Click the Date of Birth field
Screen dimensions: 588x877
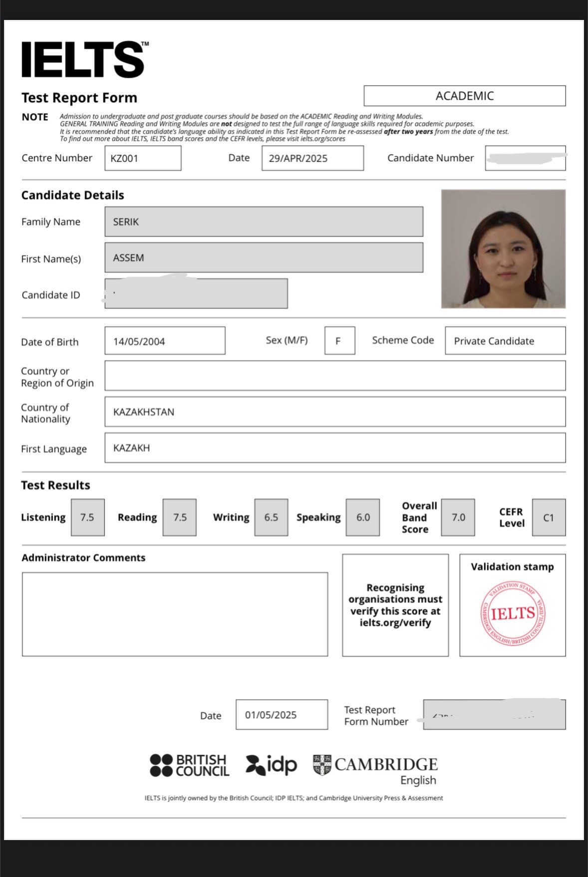coord(165,341)
